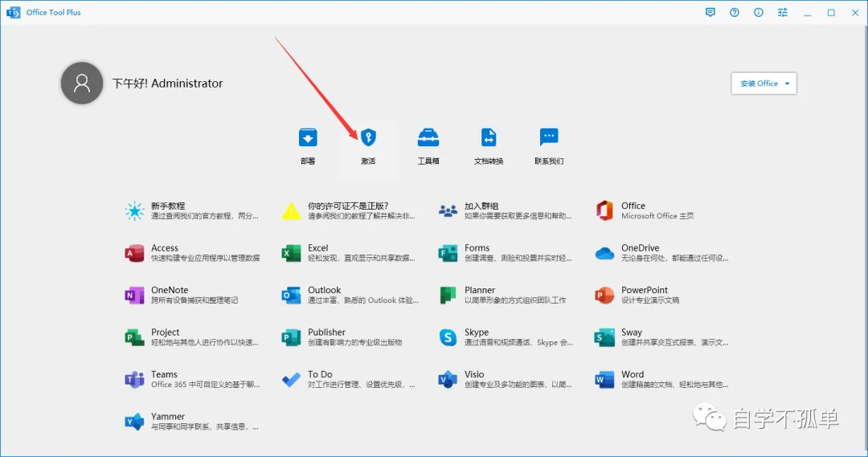868x457 pixels.
Task: Click the Yammer title text
Action: pos(168,416)
